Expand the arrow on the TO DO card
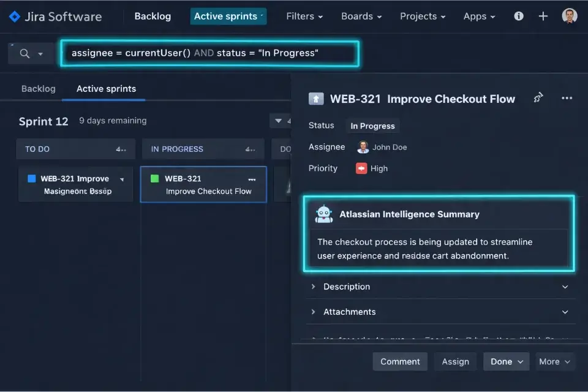This screenshot has height=392, width=588. point(122,179)
